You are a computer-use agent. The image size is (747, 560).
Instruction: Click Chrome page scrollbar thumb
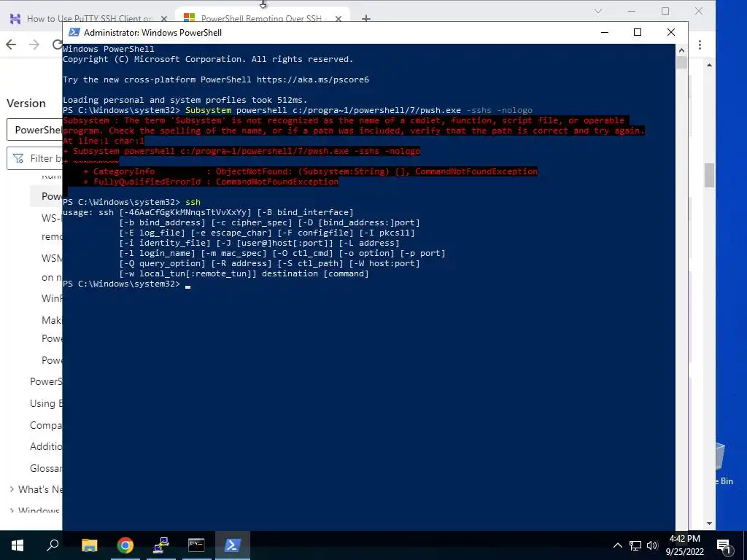(x=709, y=175)
